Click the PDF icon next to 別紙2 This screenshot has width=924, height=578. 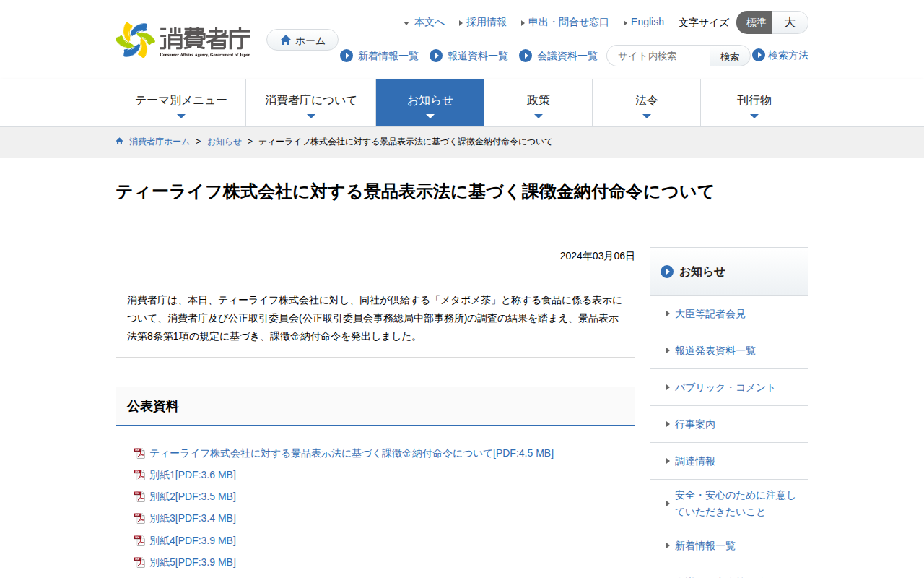[x=139, y=497]
